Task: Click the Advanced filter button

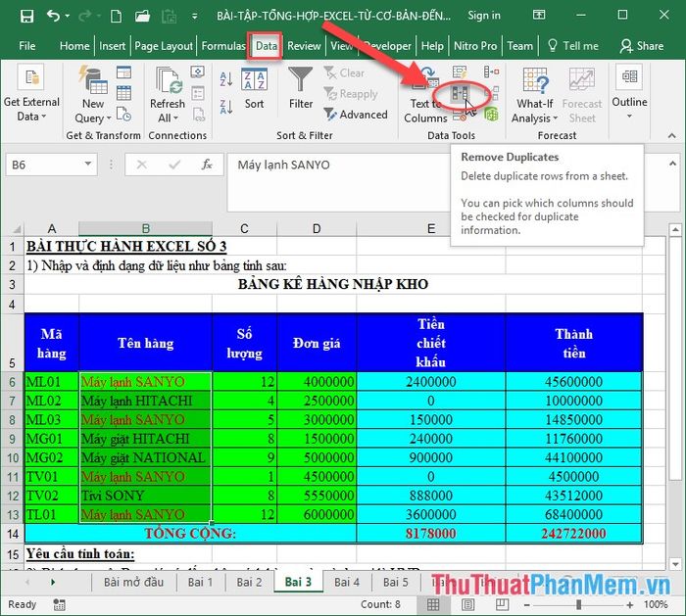Action: click(355, 115)
